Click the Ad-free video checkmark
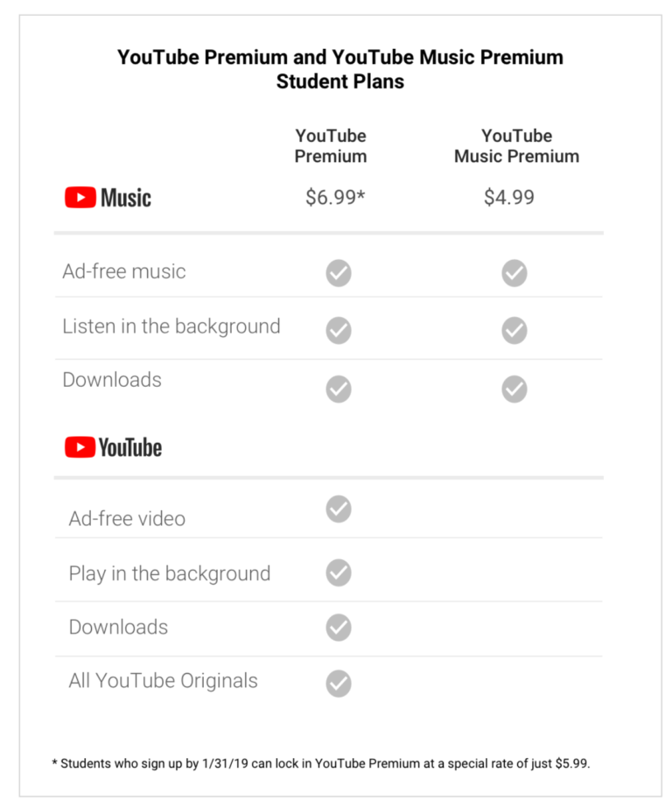The width and height of the screenshot is (672, 807). click(x=339, y=508)
